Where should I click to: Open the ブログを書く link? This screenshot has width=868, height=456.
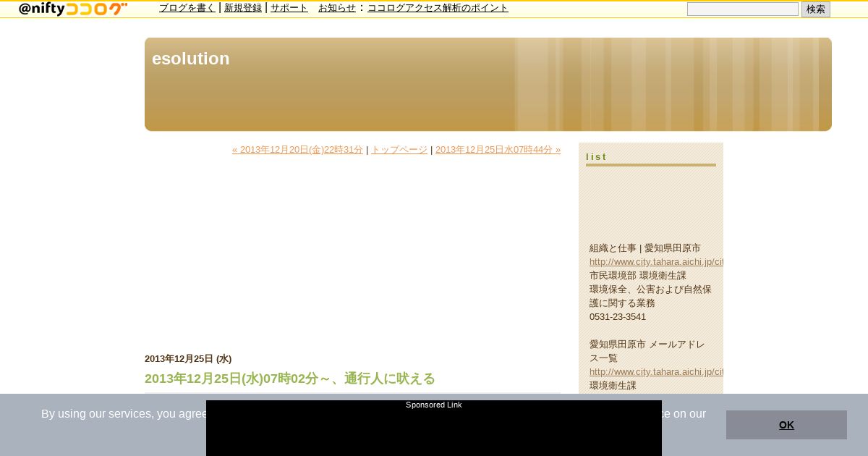pyautogui.click(x=187, y=8)
